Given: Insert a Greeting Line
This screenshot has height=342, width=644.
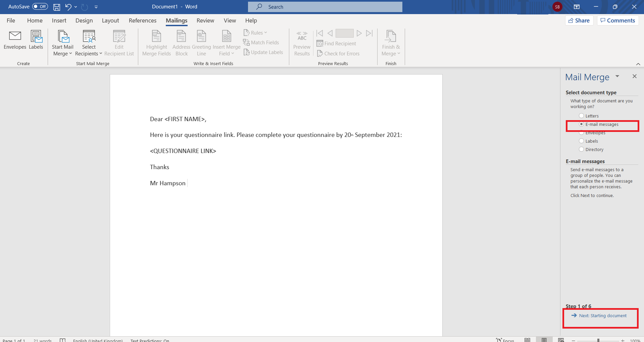Looking at the screenshot, I should [x=201, y=43].
